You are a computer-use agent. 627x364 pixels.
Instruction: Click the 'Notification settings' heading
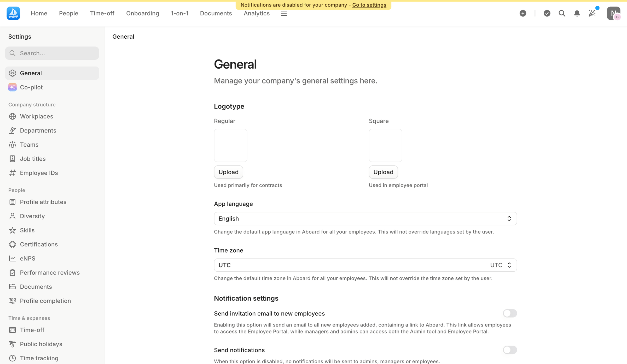(x=246, y=298)
